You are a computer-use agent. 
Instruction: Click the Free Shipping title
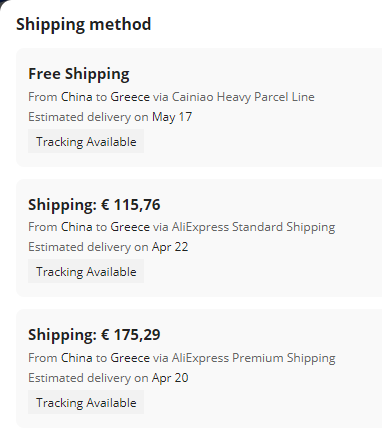79,74
